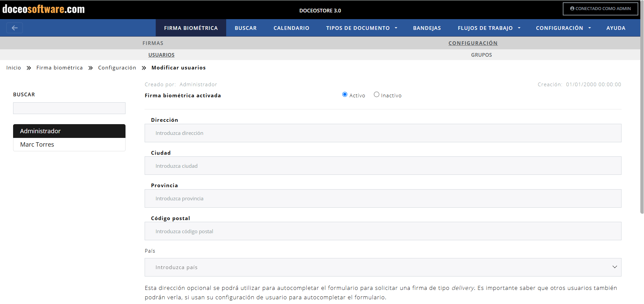Viewport: 644px width, 304px height.
Task: Open the AYUDA help section
Action: tap(615, 28)
